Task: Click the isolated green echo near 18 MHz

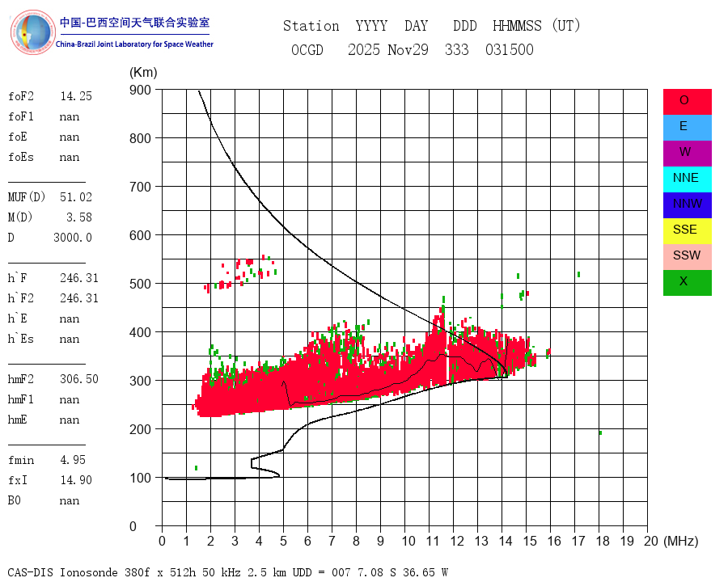Action: click(x=600, y=432)
